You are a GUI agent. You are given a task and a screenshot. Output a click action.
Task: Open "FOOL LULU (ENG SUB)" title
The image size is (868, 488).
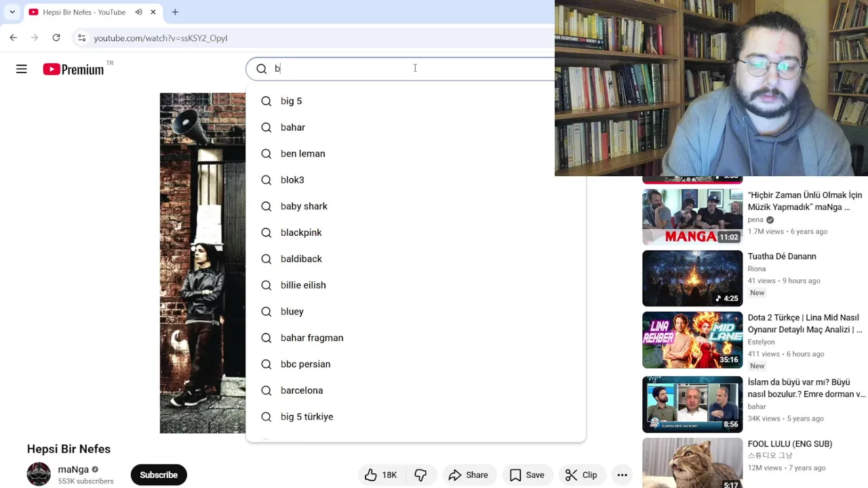(790, 444)
